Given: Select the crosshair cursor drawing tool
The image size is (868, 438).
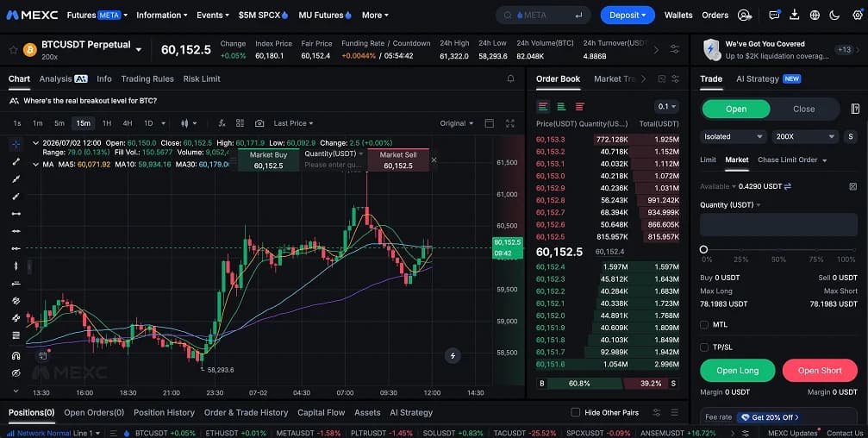Looking at the screenshot, I should (16, 144).
